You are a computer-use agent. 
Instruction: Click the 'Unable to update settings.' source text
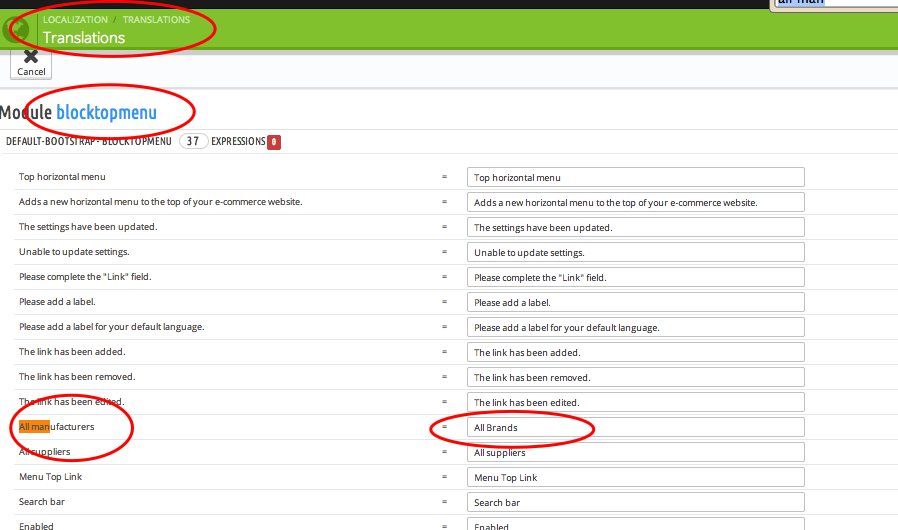(74, 252)
